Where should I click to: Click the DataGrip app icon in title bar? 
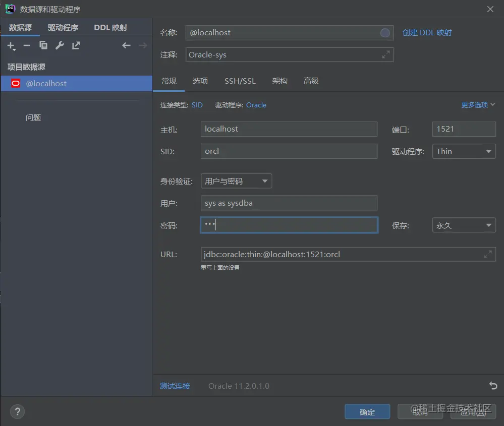(10, 9)
